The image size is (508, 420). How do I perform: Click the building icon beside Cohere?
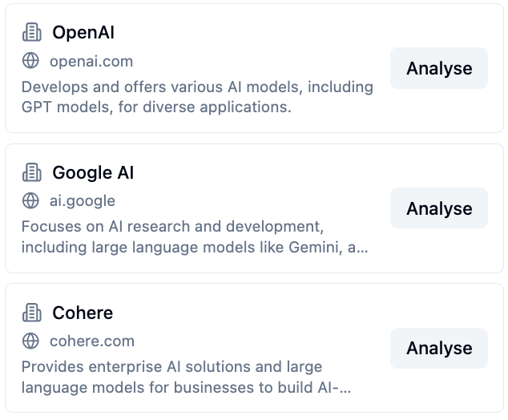pos(31,313)
